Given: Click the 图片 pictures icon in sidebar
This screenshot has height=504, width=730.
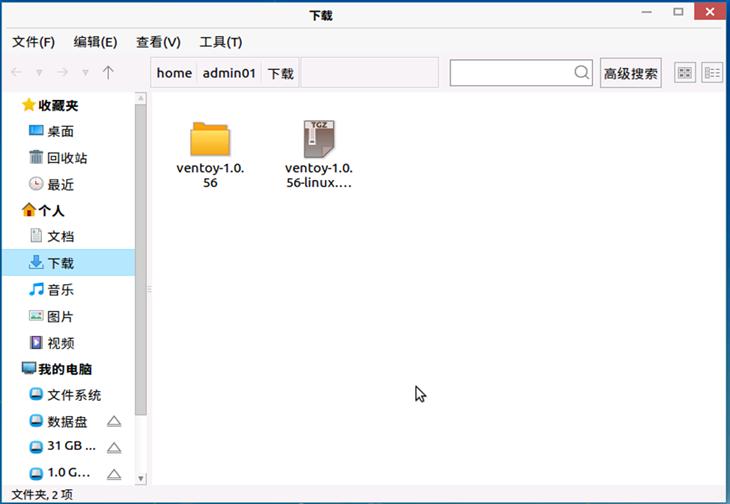Looking at the screenshot, I should coord(36,316).
